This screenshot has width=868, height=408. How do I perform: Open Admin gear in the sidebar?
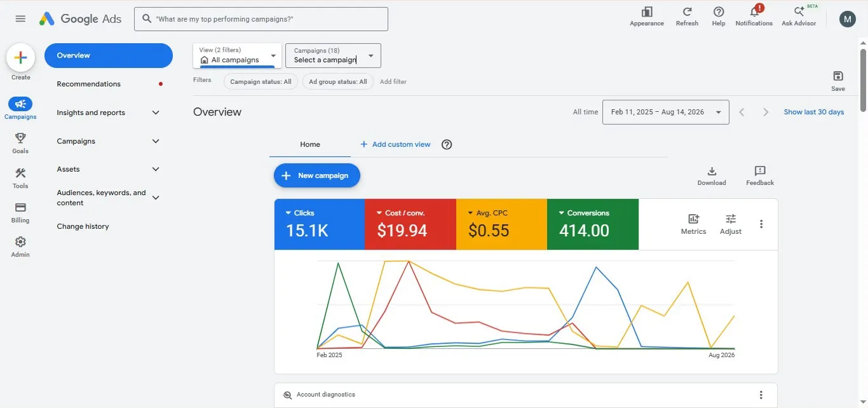point(20,247)
